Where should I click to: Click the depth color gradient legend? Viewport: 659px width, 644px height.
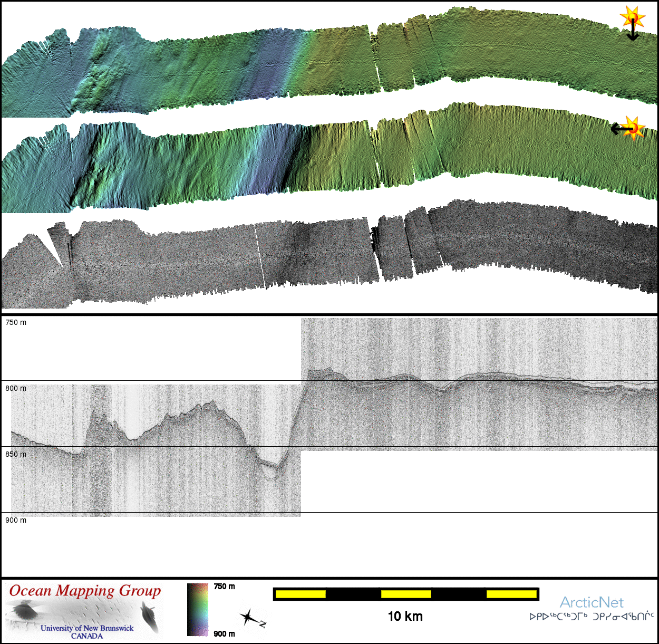point(198,610)
